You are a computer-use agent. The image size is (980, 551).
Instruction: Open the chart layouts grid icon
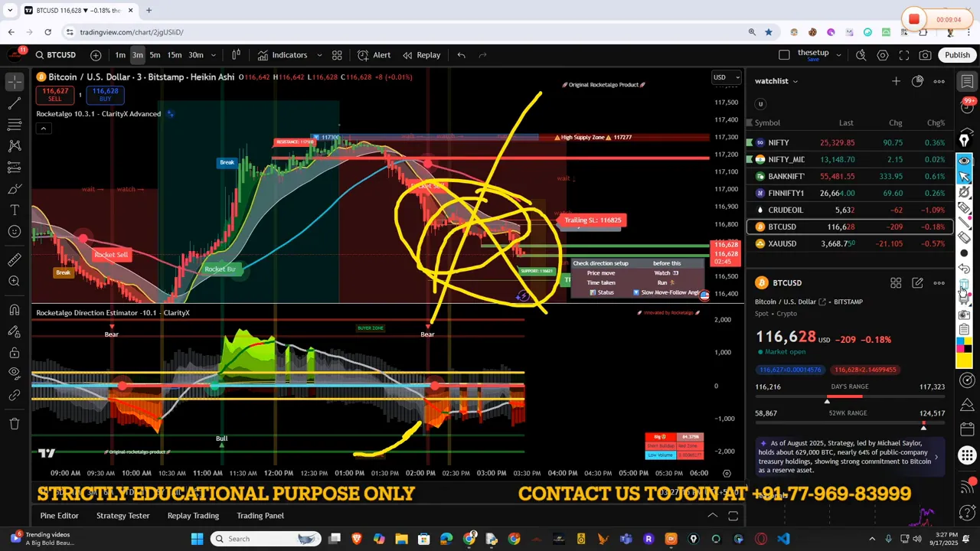coord(337,55)
